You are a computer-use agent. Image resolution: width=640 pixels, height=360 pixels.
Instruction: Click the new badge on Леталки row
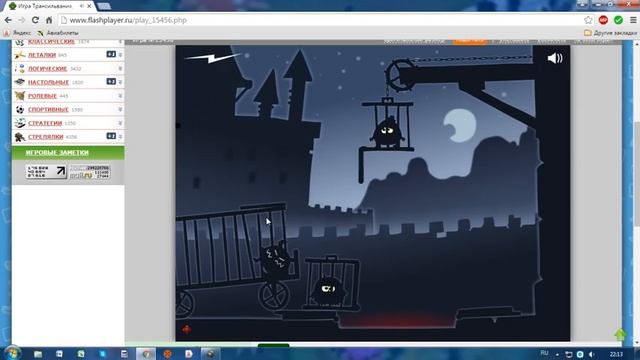pyautogui.click(x=111, y=54)
